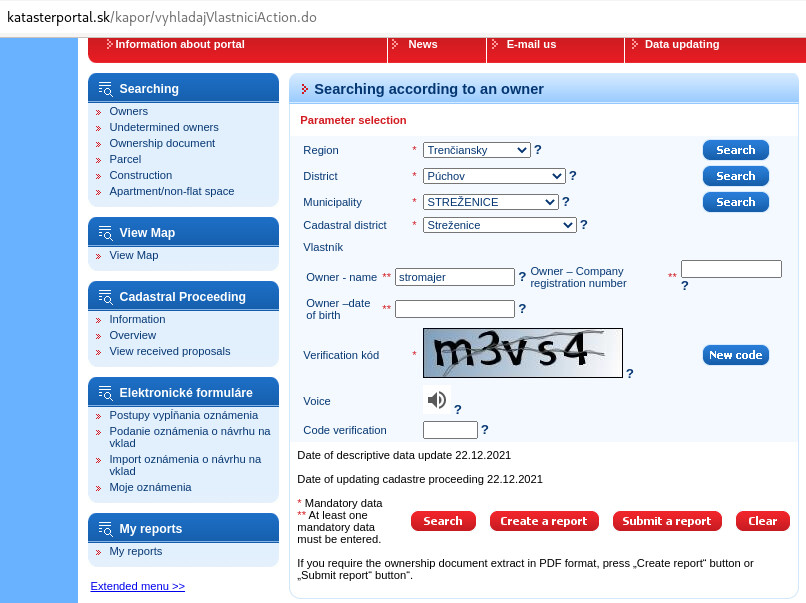Screen dimensions: 806x603
Task: Click help question mark next to District dropdown
Action: coord(573,176)
